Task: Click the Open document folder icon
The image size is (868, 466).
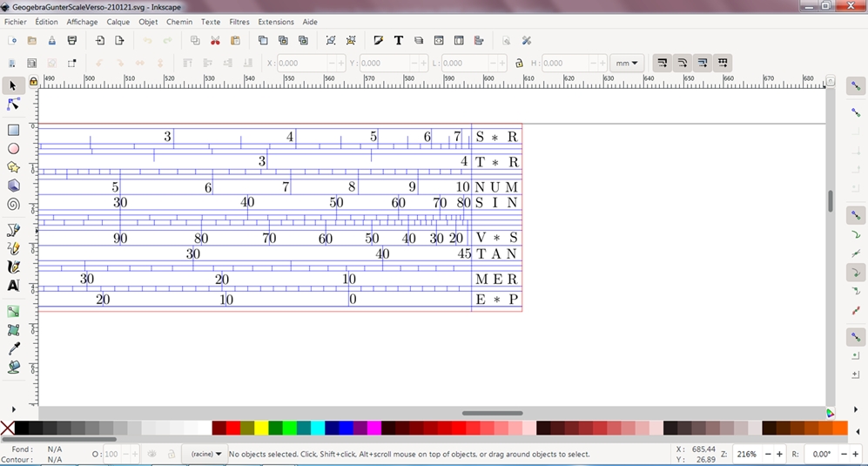Action: [x=32, y=40]
